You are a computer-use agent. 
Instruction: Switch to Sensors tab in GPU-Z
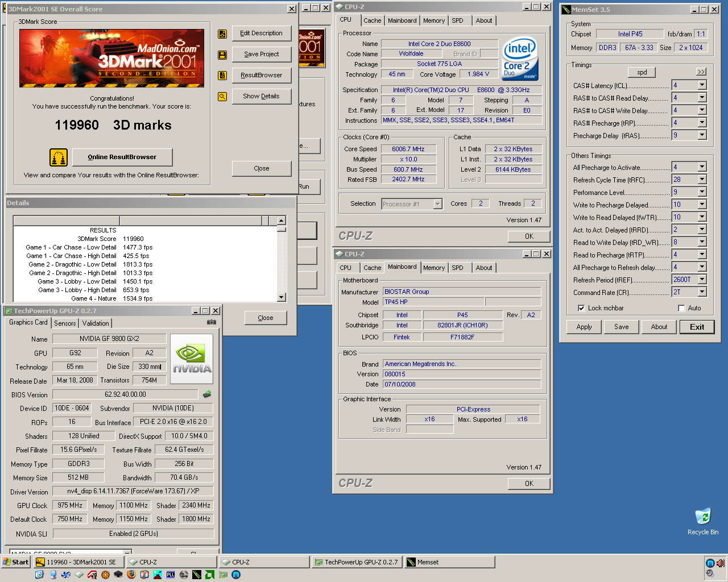[65, 323]
